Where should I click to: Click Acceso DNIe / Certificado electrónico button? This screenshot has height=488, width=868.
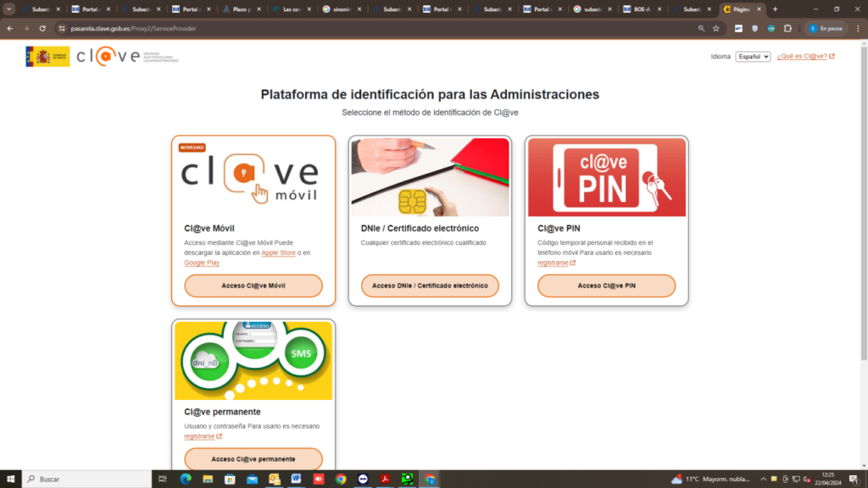click(430, 286)
